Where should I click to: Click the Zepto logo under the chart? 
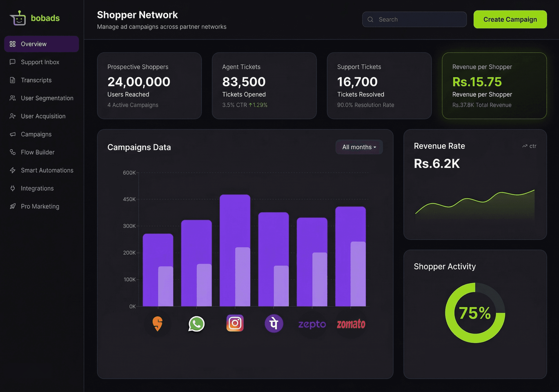(312, 324)
